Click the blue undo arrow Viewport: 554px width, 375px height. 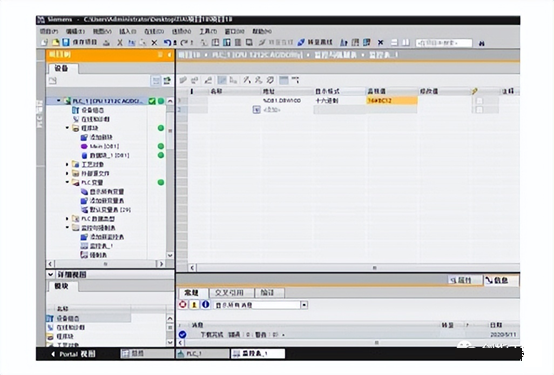[x=167, y=43]
